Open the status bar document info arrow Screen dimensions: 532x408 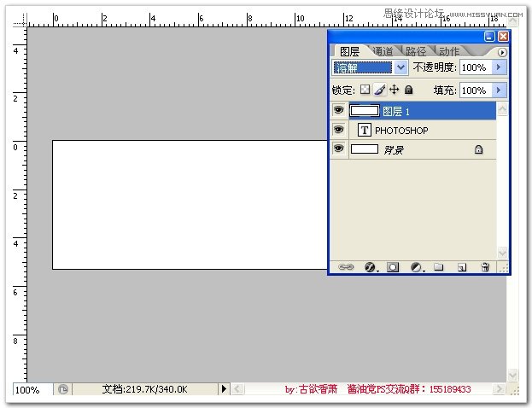click(224, 388)
